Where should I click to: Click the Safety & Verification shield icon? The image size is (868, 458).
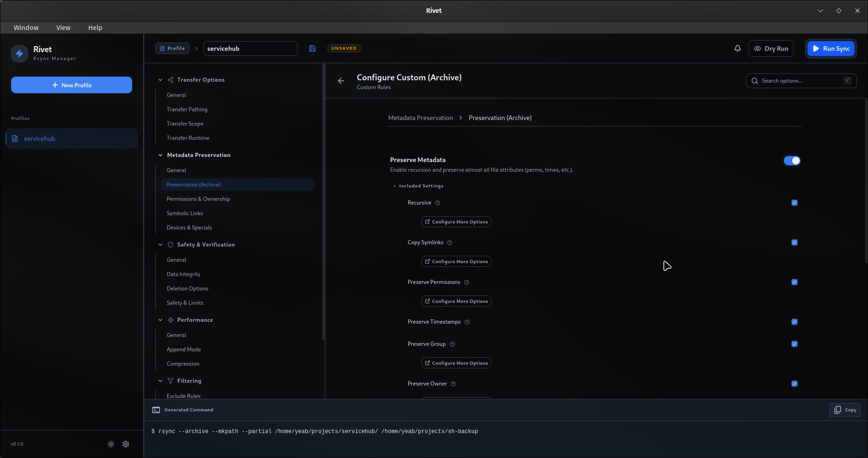point(171,245)
